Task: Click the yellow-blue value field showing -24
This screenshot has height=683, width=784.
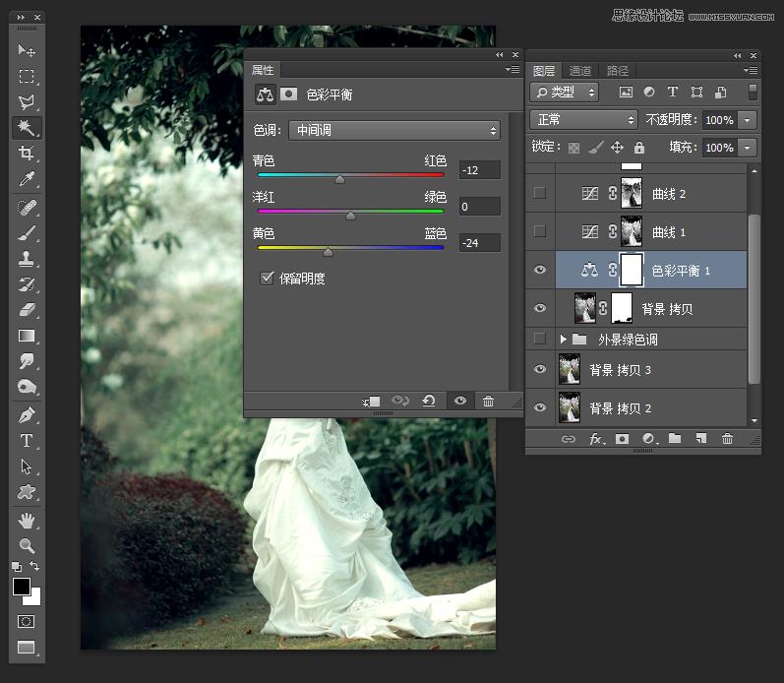Action: coord(479,243)
